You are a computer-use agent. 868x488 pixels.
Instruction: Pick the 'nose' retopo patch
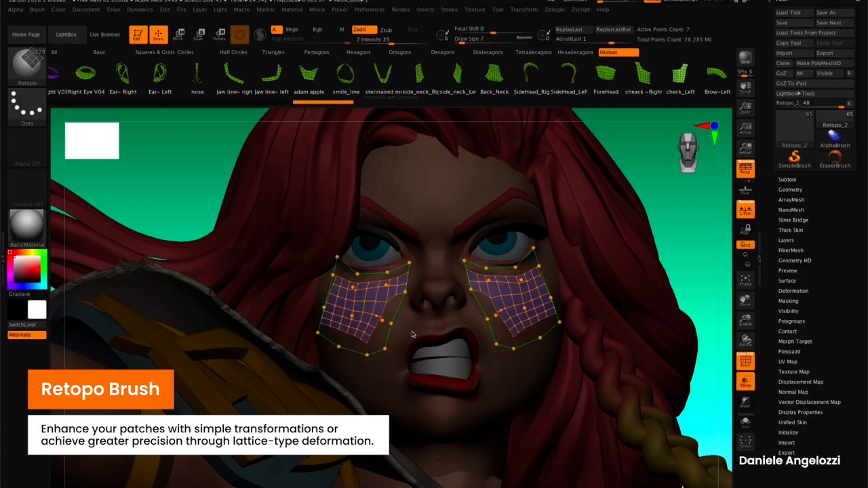[197, 79]
